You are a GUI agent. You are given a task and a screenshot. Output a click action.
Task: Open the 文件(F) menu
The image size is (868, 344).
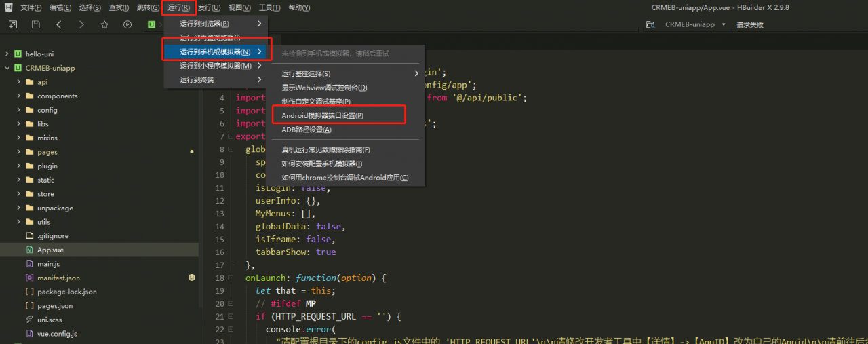point(31,7)
